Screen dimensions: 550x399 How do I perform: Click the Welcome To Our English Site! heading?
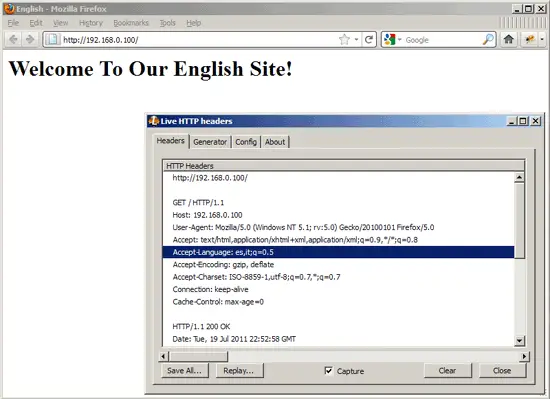[150, 69]
